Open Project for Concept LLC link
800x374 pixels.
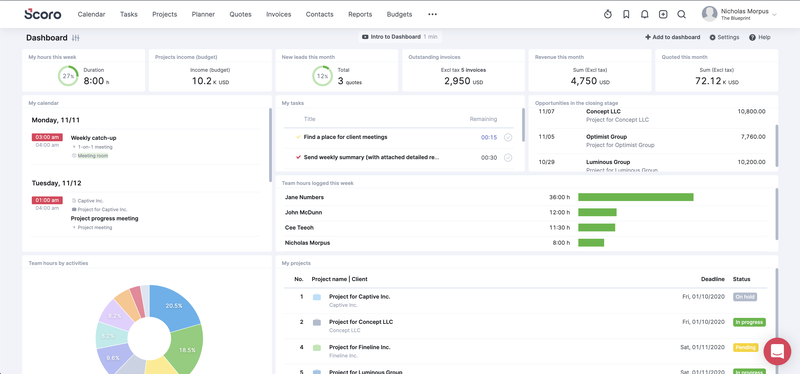tap(361, 322)
